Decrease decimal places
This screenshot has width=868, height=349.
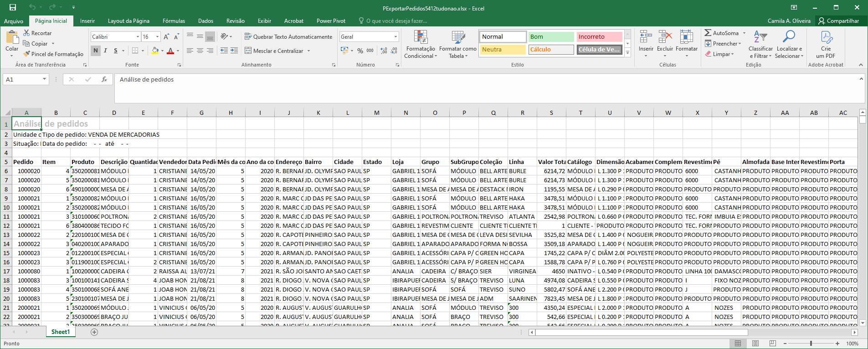[394, 51]
